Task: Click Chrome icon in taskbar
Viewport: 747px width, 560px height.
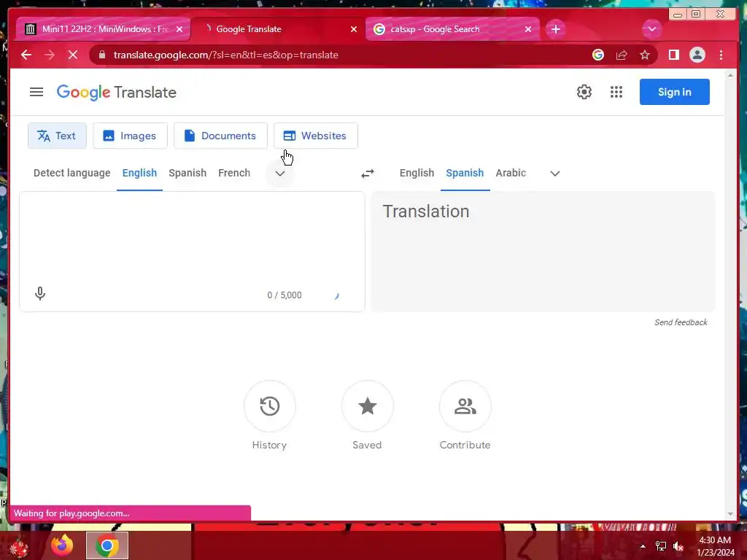Action: [x=107, y=545]
